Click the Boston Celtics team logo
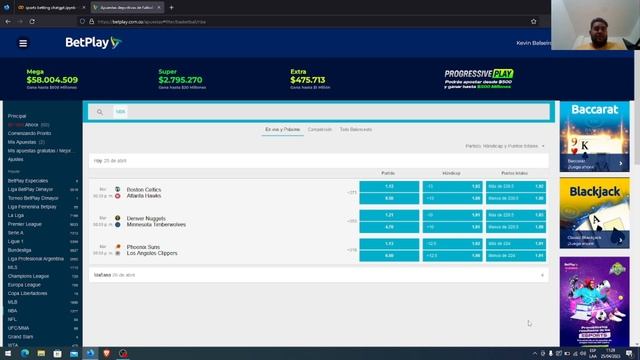The image size is (640, 360). [118, 189]
